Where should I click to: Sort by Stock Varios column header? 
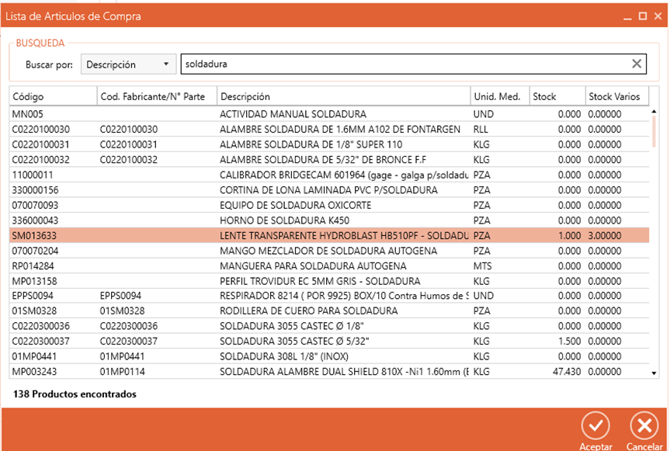coord(617,97)
